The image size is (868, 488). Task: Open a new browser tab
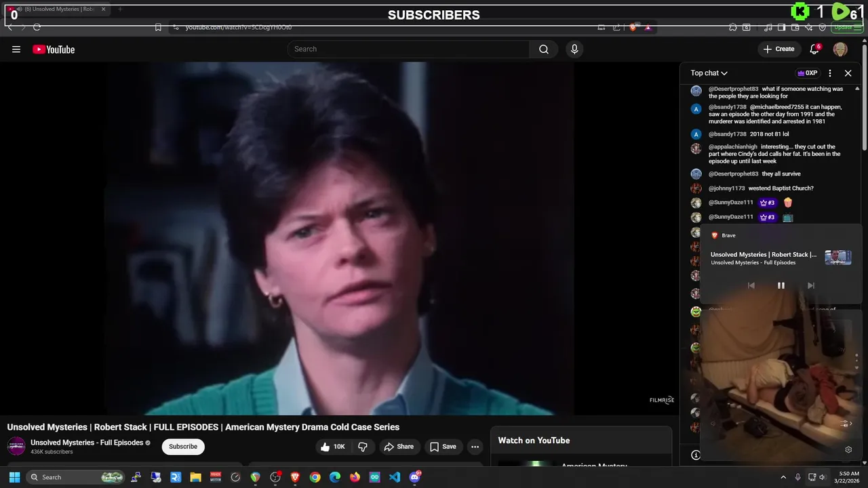120,9
